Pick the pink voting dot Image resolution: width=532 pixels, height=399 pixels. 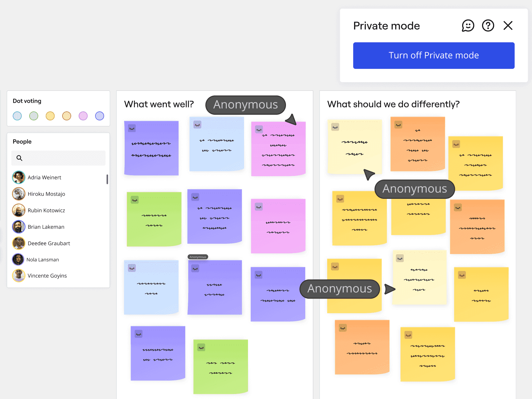(x=83, y=116)
